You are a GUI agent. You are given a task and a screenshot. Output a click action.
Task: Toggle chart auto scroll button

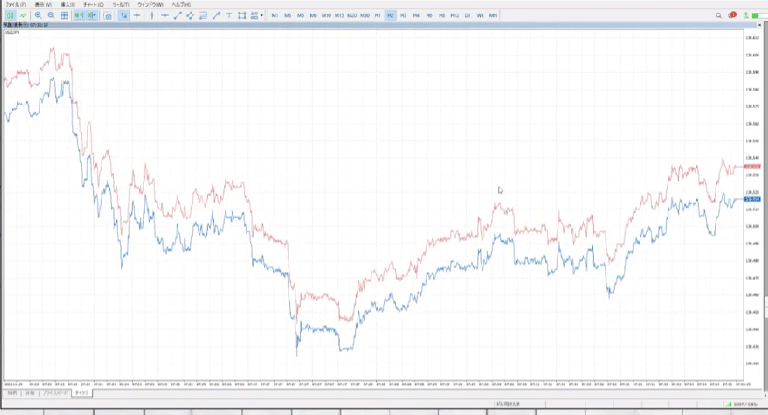tap(78, 16)
